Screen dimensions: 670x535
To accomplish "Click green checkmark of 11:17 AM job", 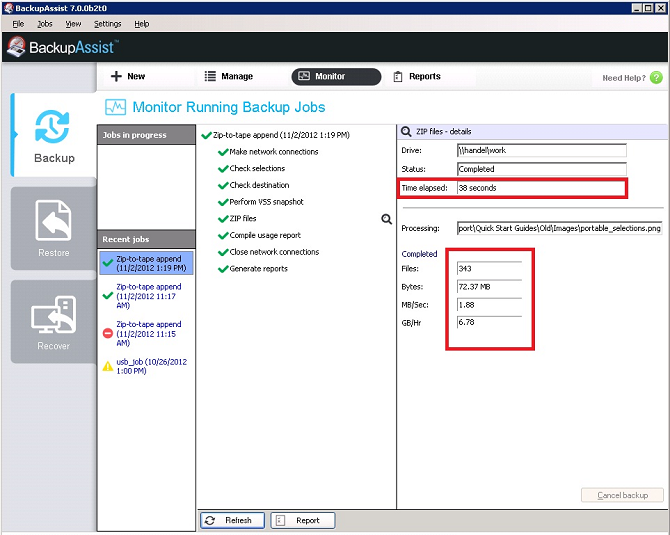I will pos(108,296).
